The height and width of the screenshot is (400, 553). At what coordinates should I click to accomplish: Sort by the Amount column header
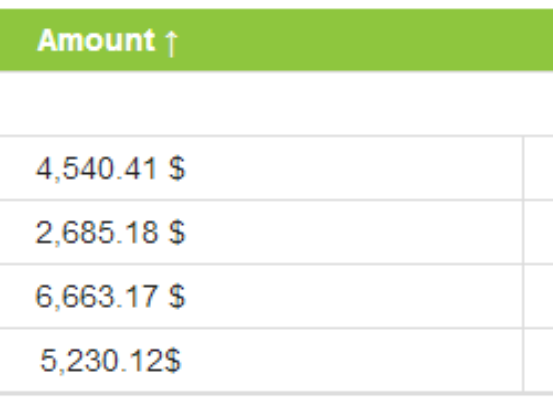tap(96, 41)
